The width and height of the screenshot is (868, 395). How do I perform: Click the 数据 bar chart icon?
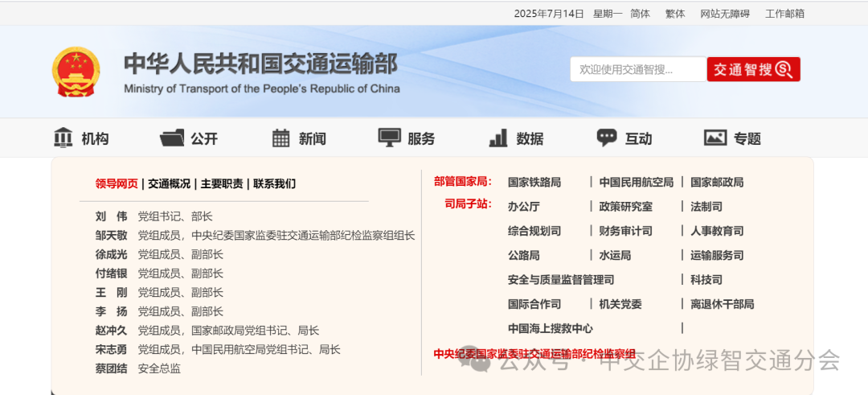[498, 138]
